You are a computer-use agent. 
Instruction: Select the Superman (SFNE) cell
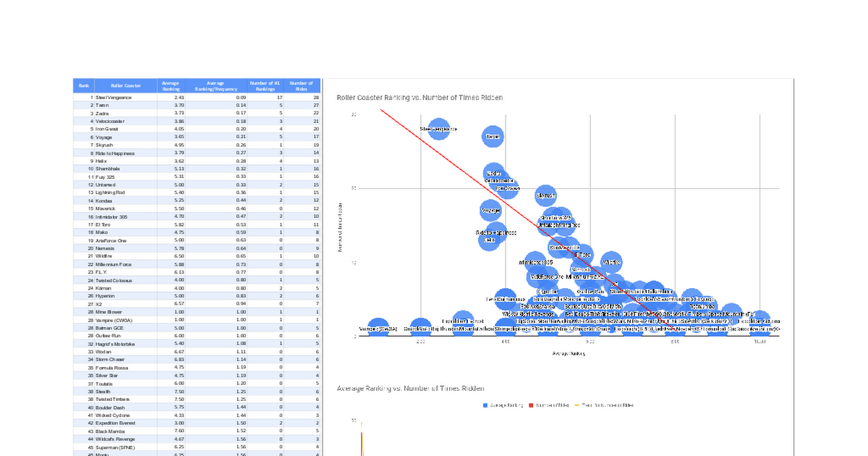(124, 447)
